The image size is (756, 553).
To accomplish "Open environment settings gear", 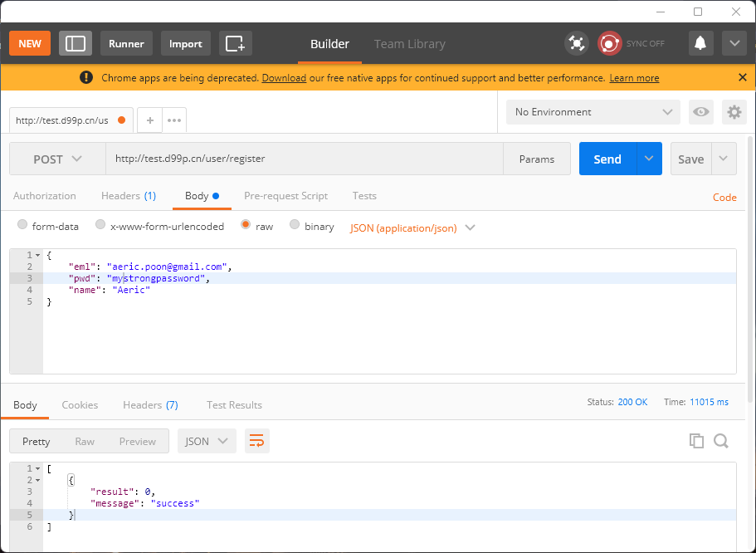I will point(734,112).
